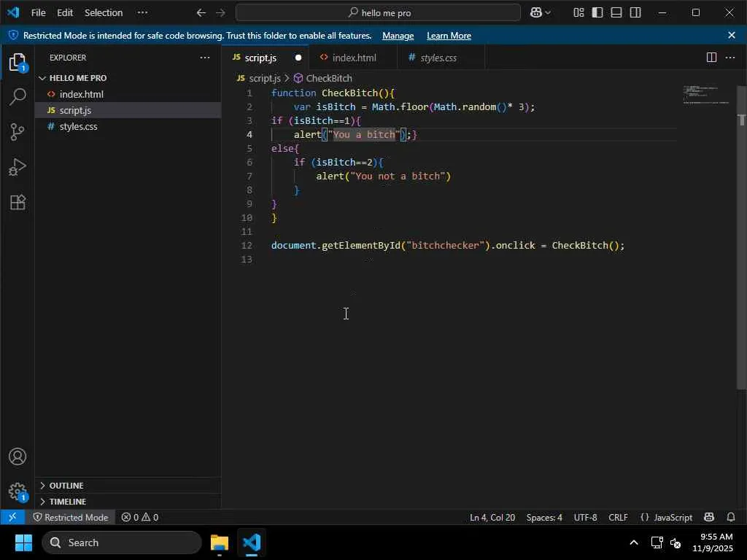
Task: Click the Split Editor Right icon
Action: (711, 58)
